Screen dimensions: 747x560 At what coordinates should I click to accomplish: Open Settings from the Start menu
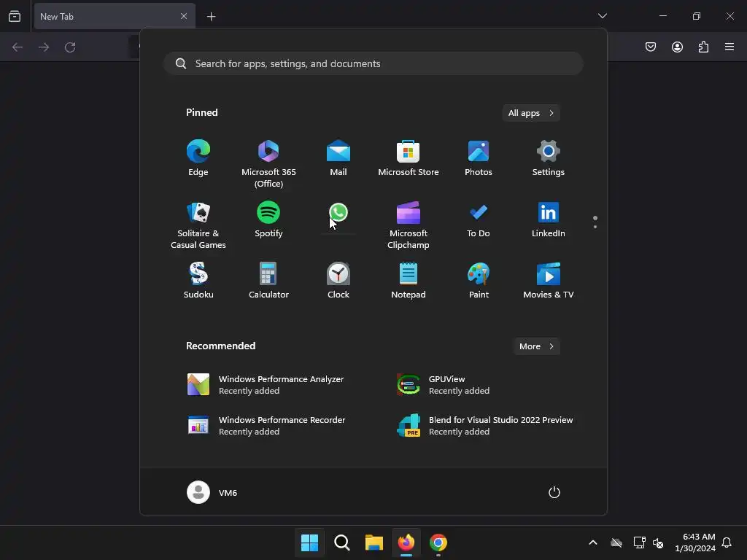pos(549,158)
